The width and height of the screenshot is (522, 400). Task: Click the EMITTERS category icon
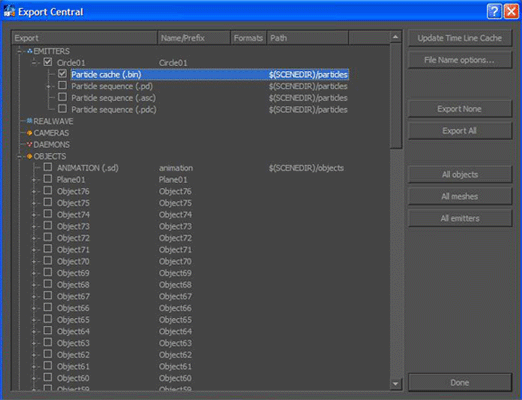click(x=30, y=51)
